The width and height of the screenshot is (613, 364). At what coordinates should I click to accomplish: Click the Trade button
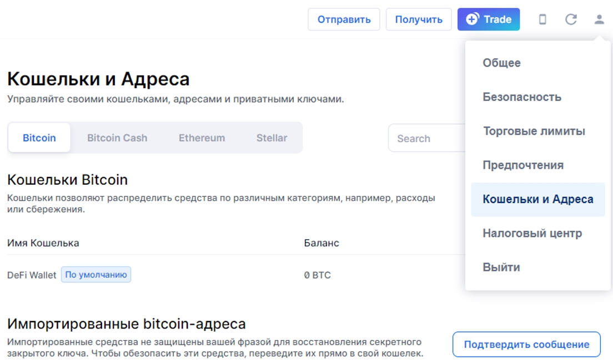pyautogui.click(x=488, y=19)
